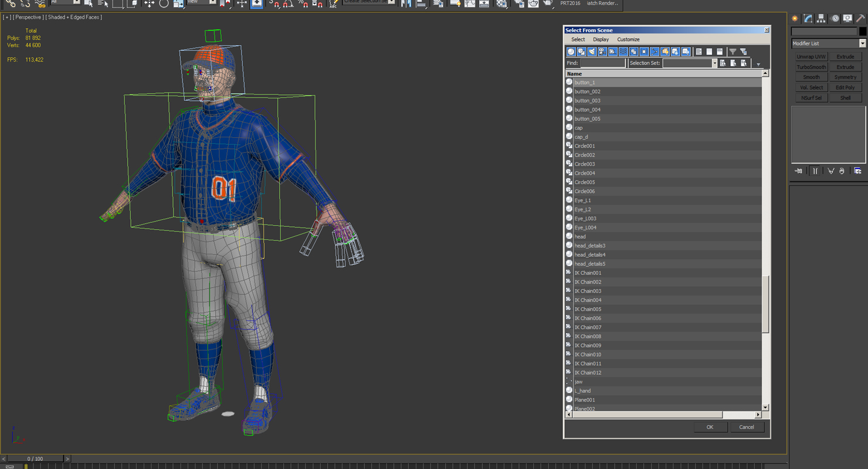Apply the Unwrap UVW modifier button
Image resolution: width=868 pixels, height=469 pixels.
pos(811,57)
